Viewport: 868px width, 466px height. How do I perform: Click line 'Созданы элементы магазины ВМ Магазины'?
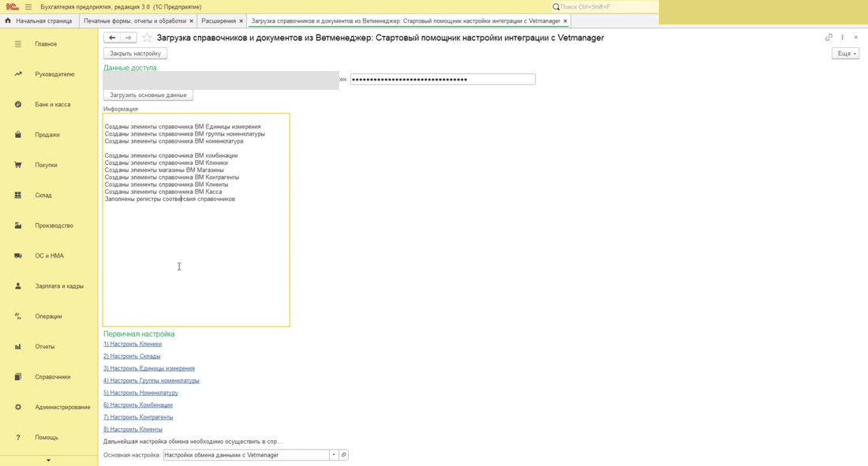tap(164, 170)
